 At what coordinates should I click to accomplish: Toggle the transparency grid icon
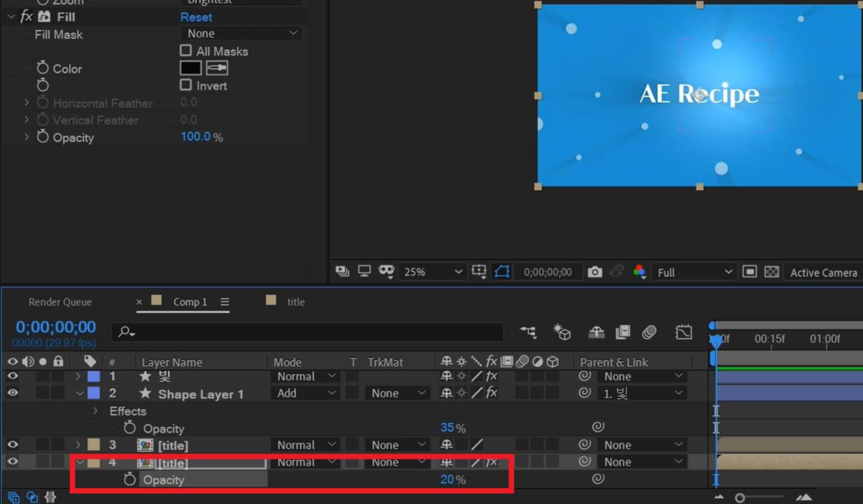pos(771,272)
